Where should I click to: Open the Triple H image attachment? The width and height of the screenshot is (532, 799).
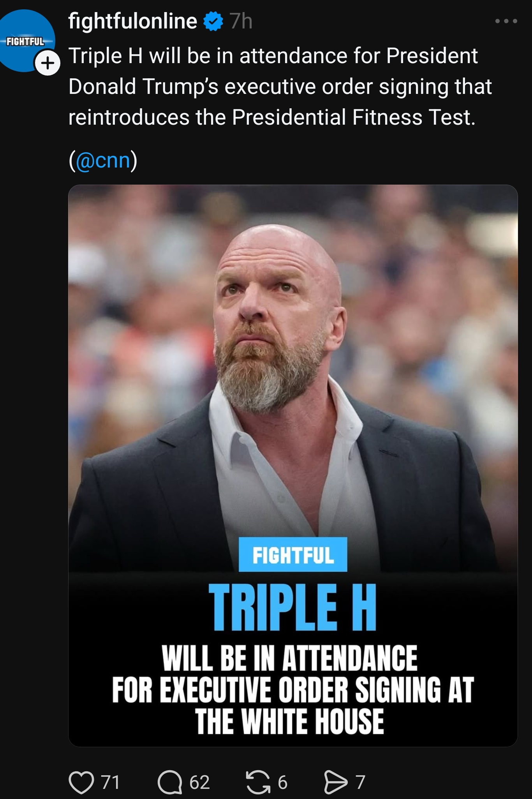tap(293, 466)
